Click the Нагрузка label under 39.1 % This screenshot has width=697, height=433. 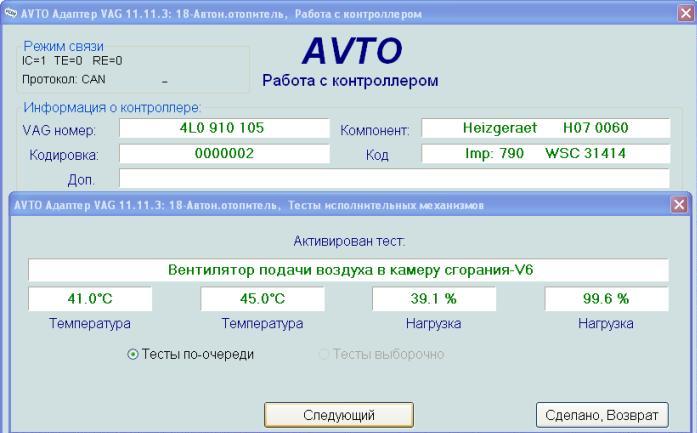433,324
